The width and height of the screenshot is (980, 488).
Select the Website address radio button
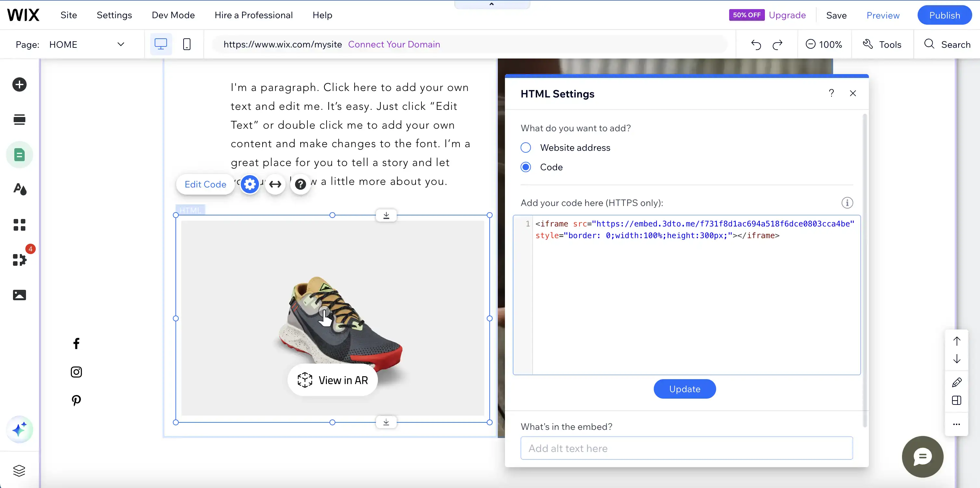[x=526, y=147]
